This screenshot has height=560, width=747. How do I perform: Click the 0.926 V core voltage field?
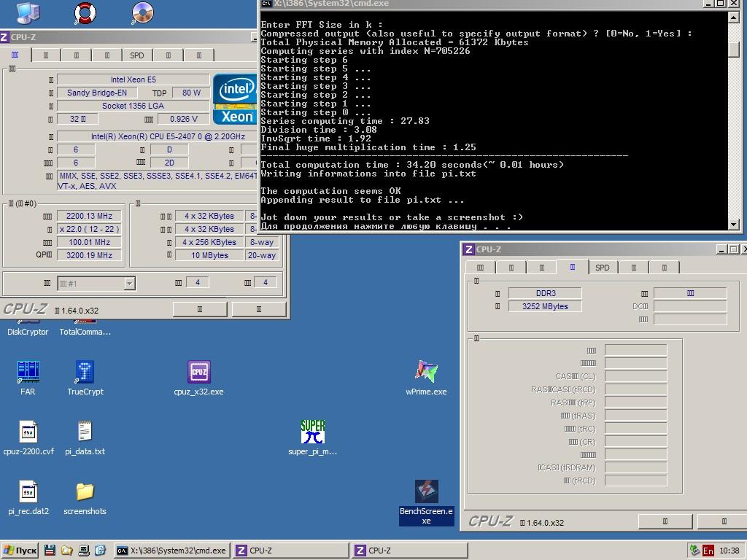pos(183,119)
